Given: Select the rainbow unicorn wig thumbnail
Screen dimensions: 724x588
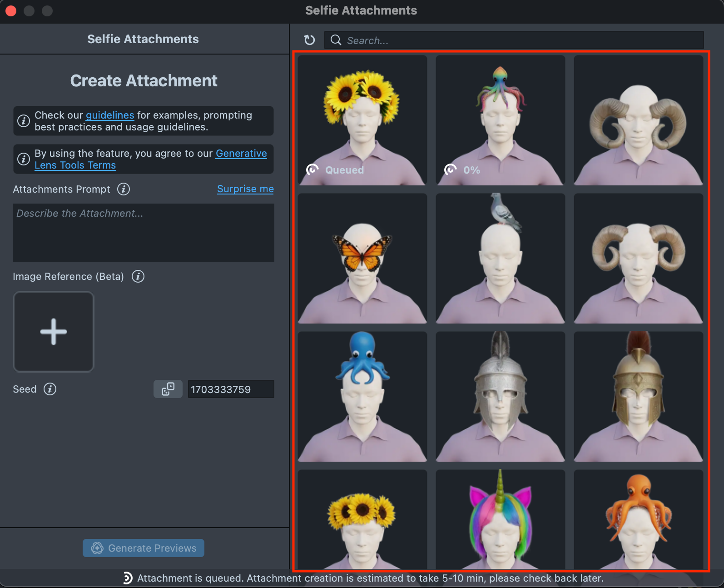Looking at the screenshot, I should point(501,519).
